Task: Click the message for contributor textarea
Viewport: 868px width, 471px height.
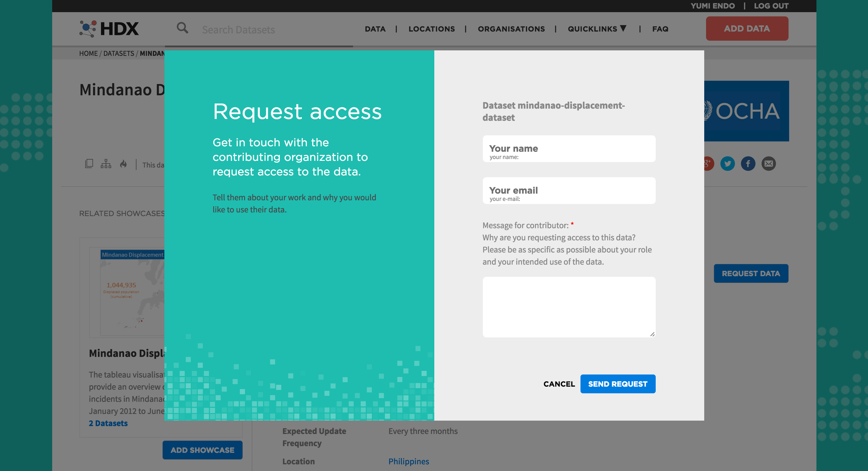Action: (x=569, y=307)
